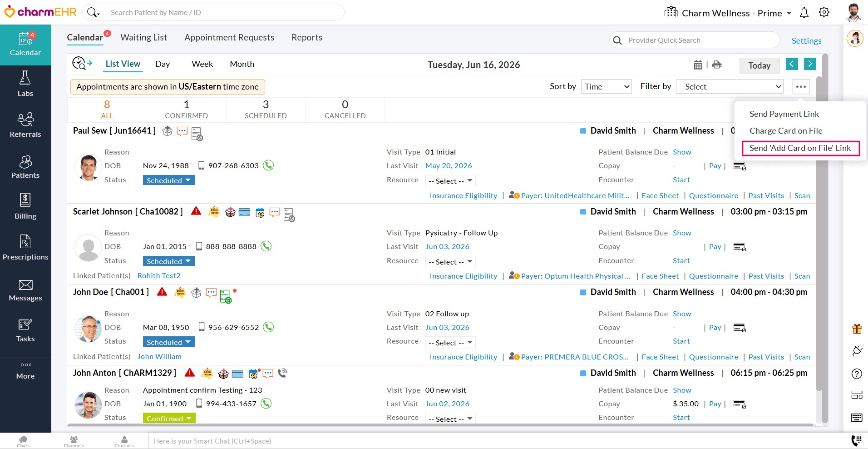Go to the next day
The image size is (868, 449).
(x=810, y=64)
